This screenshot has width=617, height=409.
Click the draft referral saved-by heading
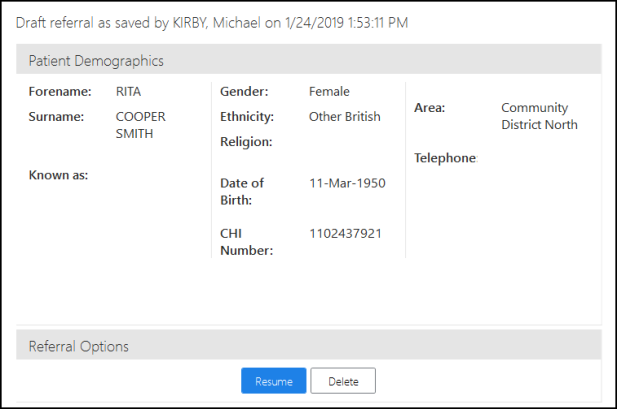(212, 23)
